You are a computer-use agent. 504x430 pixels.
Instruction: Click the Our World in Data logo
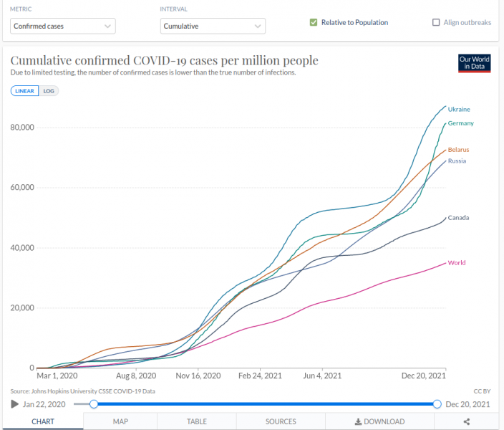coord(474,63)
